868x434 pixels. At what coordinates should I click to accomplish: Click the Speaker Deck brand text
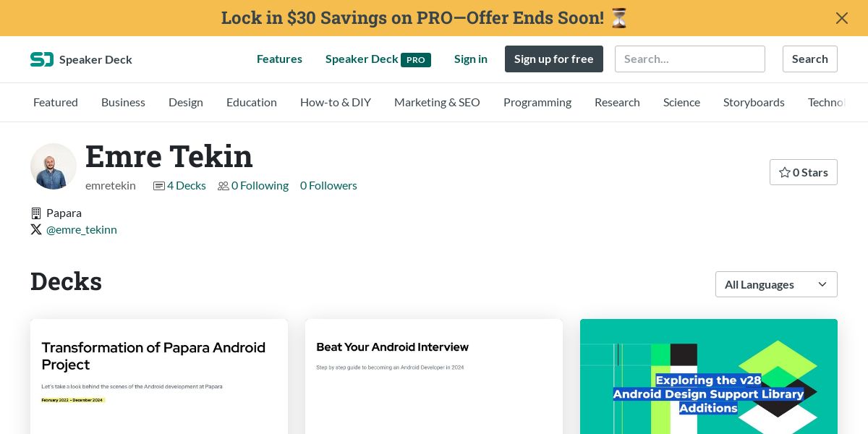coord(95,60)
